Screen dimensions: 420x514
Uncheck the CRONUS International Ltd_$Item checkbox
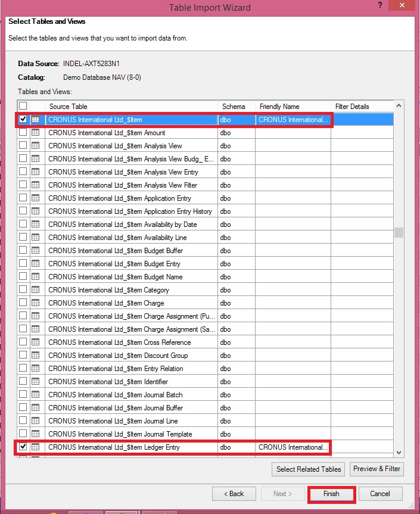(23, 119)
